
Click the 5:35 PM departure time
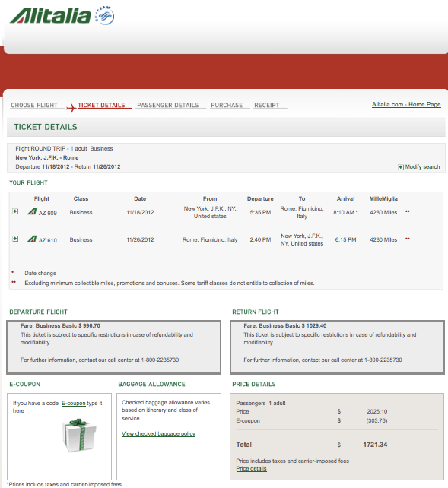pos(260,212)
